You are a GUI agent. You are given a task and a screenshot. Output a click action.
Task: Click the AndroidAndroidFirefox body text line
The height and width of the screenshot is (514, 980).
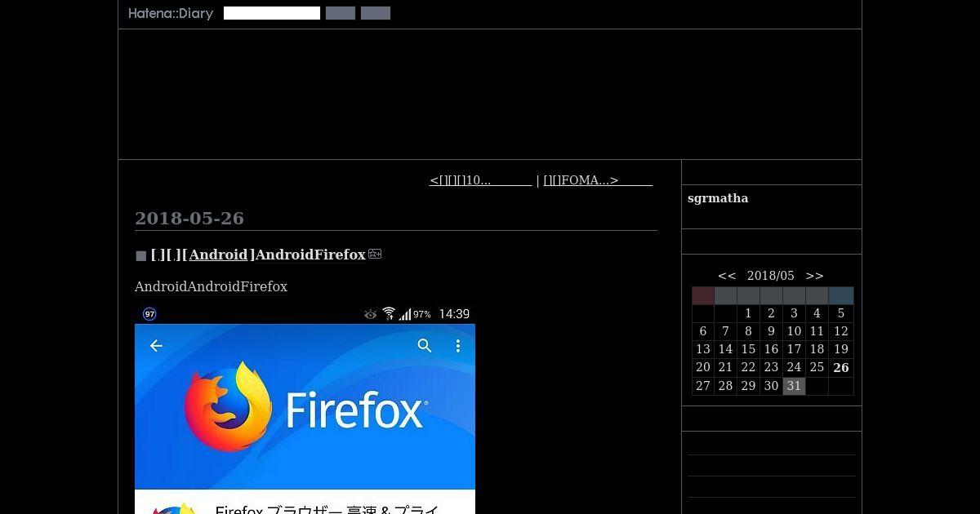211,287
